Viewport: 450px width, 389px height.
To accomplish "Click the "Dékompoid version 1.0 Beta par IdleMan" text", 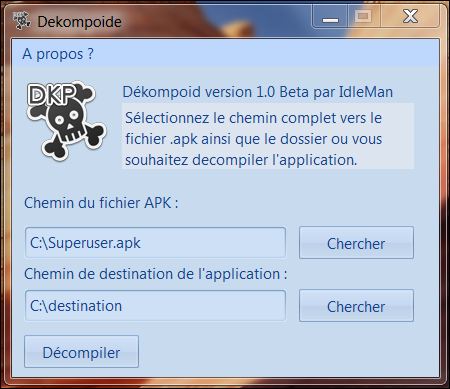I will 258,92.
